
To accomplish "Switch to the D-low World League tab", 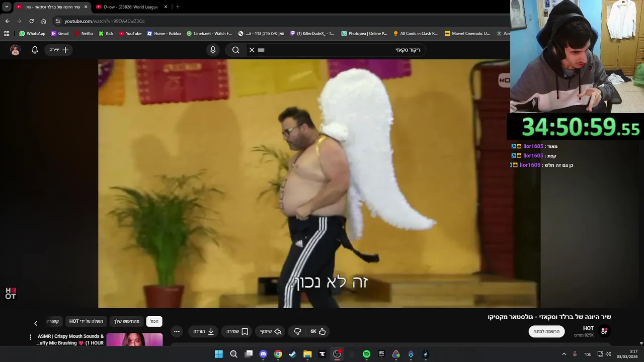I will [x=131, y=7].
